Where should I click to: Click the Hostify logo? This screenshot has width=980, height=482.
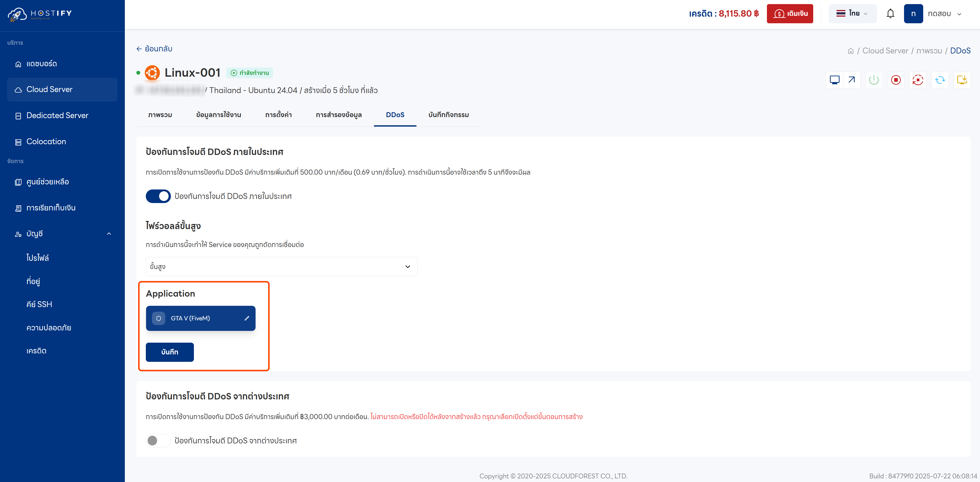pos(40,15)
